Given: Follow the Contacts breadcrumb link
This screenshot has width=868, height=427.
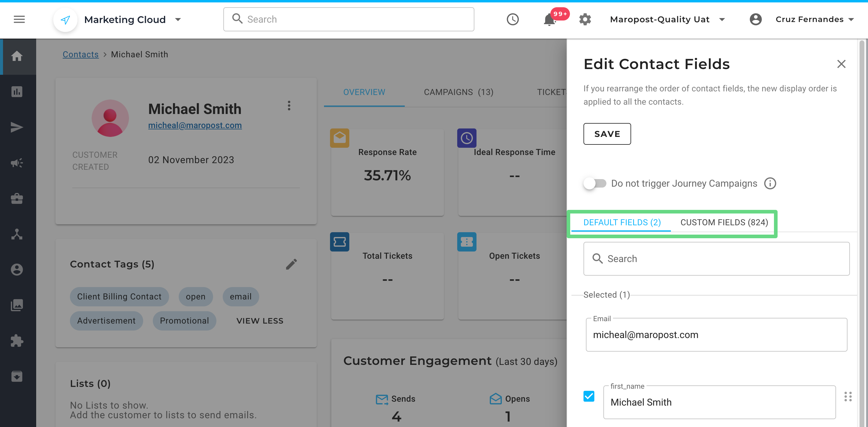Looking at the screenshot, I should coord(80,54).
